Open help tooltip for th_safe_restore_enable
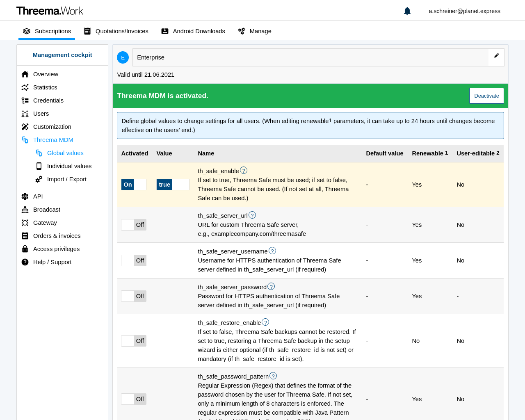525x420 pixels. coord(265,322)
